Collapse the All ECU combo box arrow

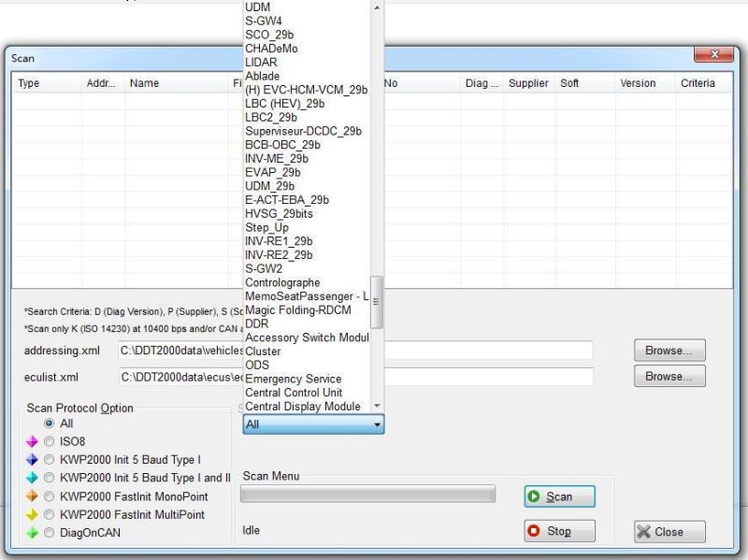377,424
